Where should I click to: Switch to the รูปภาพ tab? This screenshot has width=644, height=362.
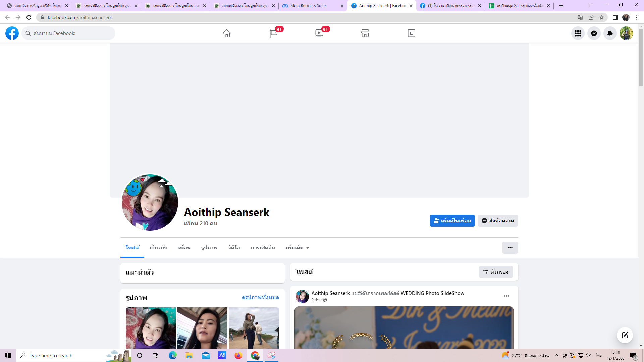tap(209, 248)
